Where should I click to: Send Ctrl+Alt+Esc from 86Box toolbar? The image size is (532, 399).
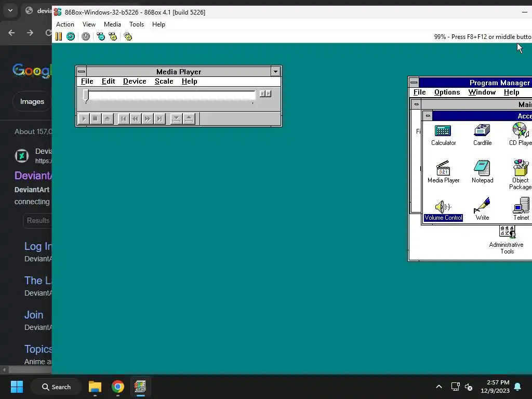tap(113, 36)
